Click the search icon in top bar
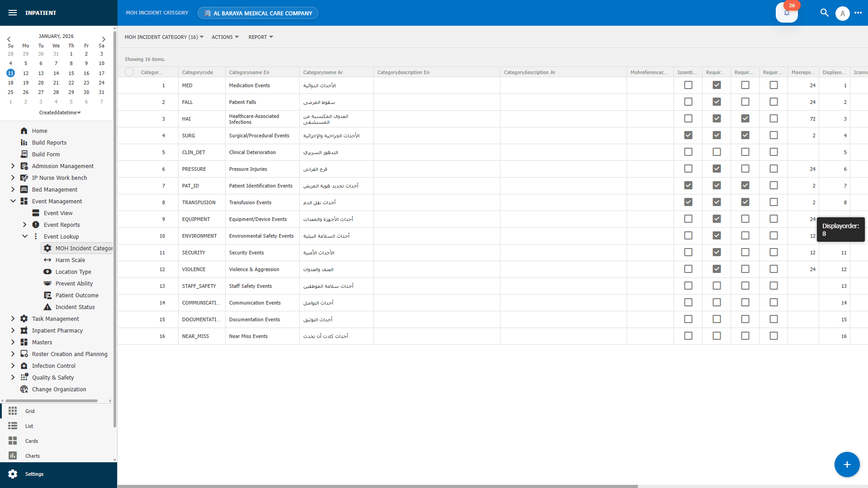 pos(824,13)
